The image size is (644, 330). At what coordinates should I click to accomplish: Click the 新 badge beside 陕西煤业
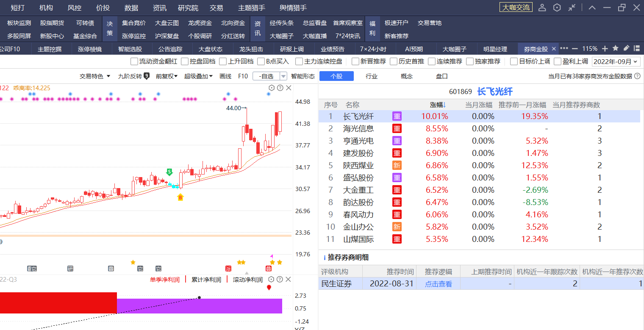coord(397,165)
